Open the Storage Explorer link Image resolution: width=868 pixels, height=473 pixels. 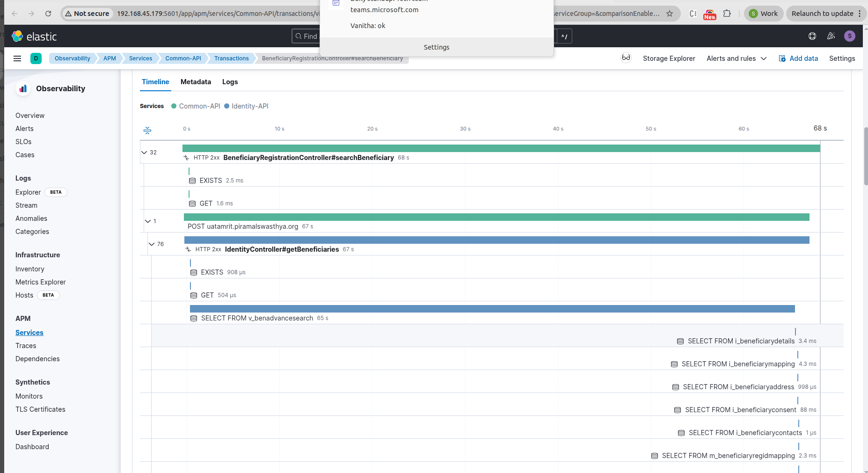pyautogui.click(x=669, y=58)
